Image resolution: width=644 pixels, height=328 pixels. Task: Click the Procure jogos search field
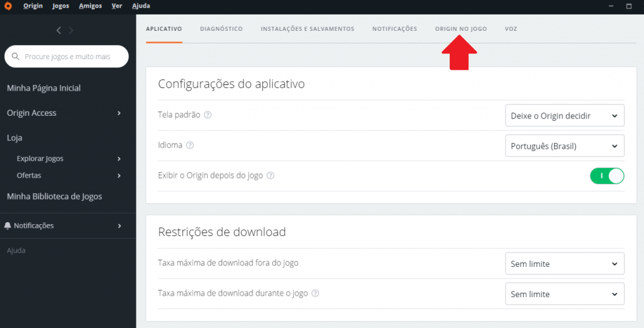coord(67,56)
